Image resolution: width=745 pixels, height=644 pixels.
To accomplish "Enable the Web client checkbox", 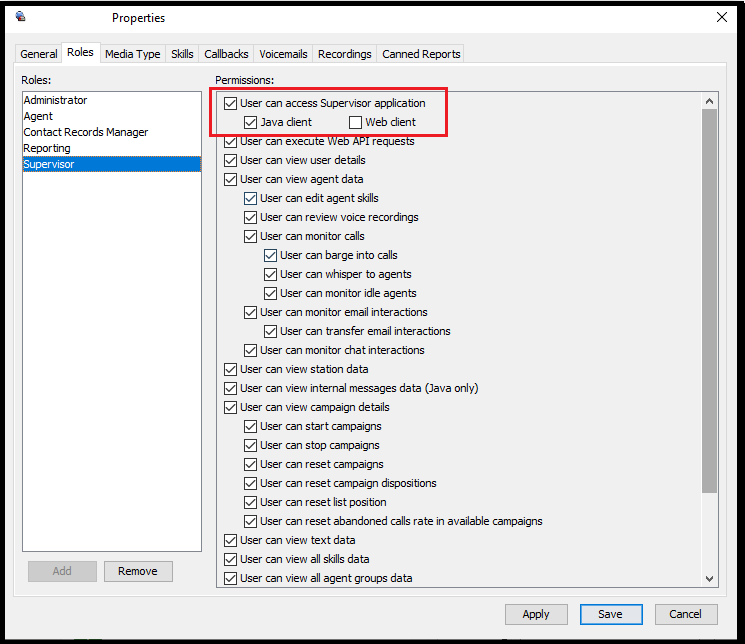I will coord(355,122).
